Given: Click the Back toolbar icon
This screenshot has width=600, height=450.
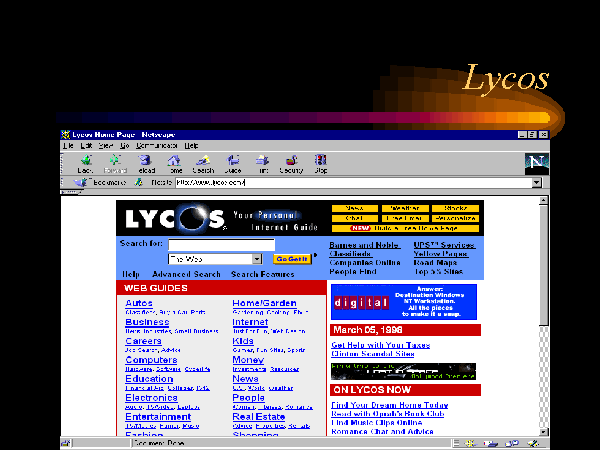Looking at the screenshot, I should click(x=86, y=162).
